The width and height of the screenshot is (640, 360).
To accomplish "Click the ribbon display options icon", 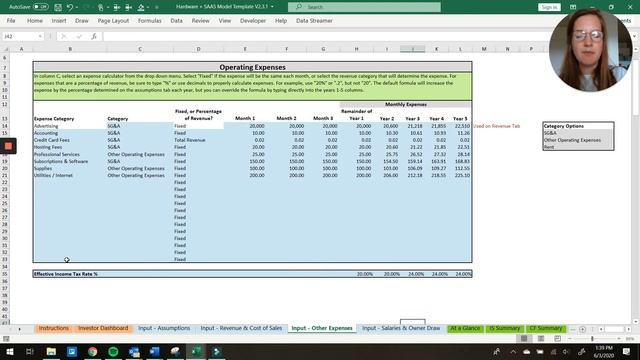I will tap(573, 7).
